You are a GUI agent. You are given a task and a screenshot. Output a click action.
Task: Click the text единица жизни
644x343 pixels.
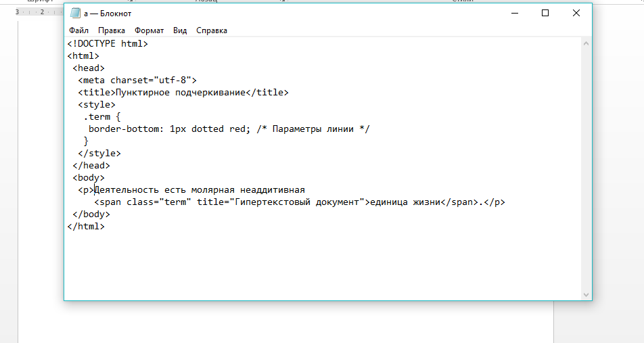405,202
